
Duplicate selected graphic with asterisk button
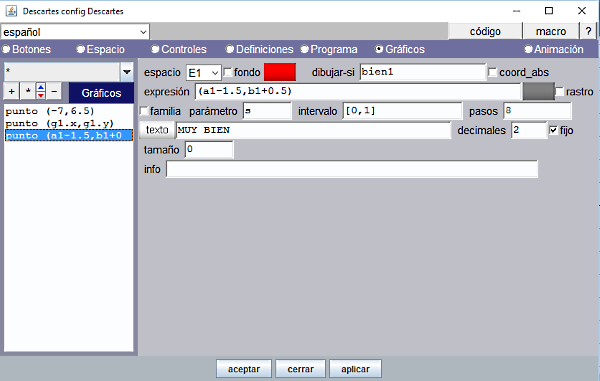(x=28, y=92)
